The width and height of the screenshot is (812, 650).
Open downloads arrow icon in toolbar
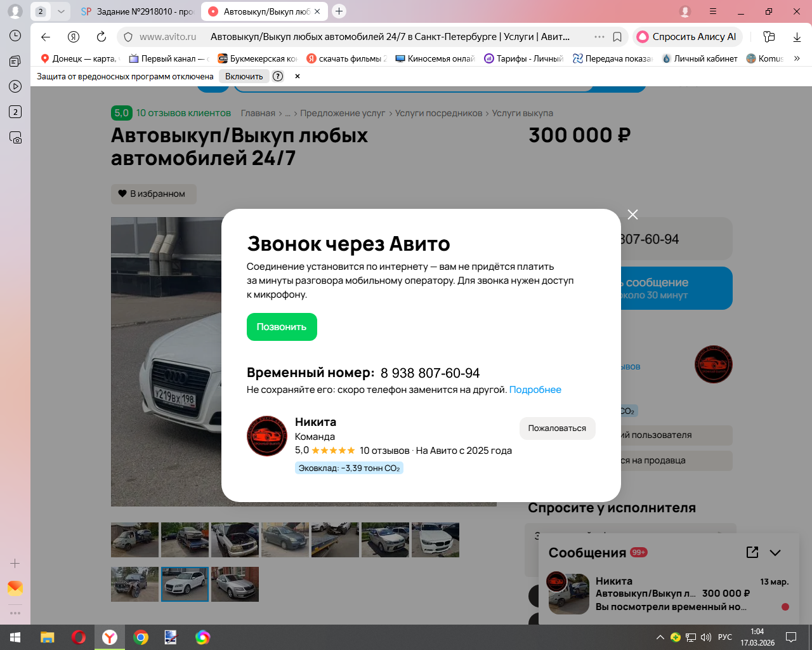coord(797,37)
